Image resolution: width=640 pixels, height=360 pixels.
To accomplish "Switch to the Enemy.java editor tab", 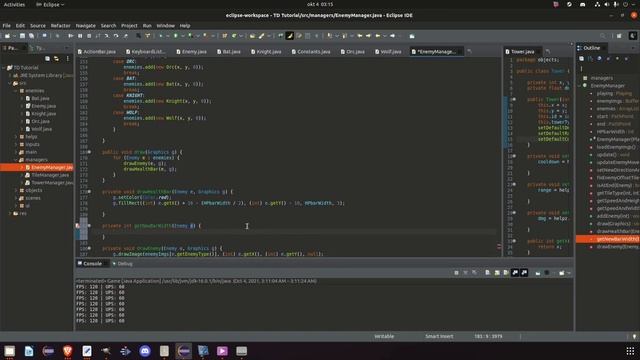I will (191, 52).
